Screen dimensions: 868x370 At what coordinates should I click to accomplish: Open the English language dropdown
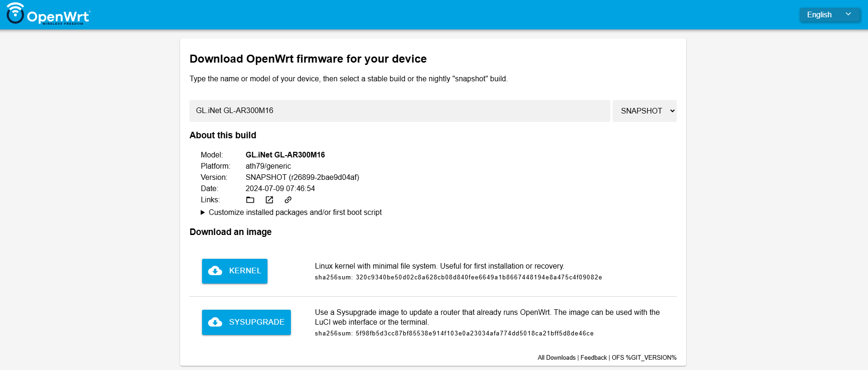tap(829, 15)
